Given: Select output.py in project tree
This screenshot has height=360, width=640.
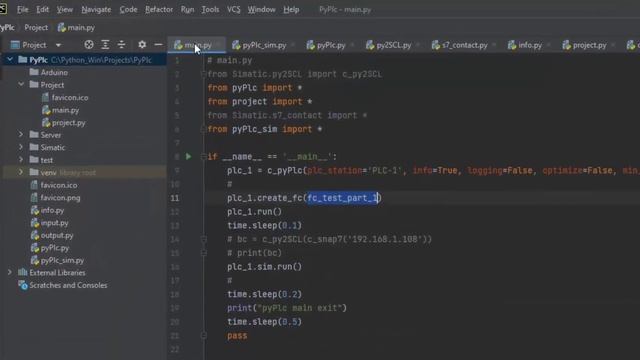Looking at the screenshot, I should point(56,235).
